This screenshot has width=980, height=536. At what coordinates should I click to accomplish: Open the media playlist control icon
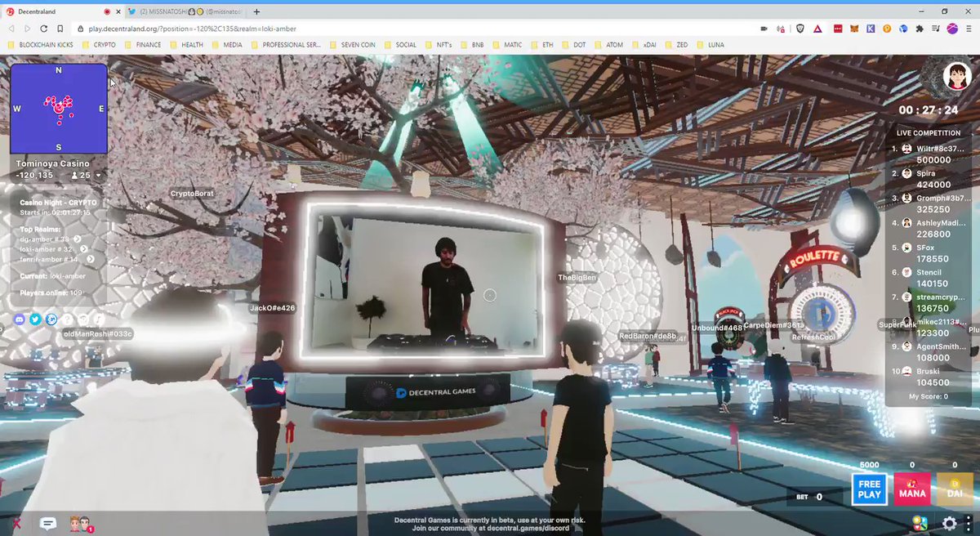coord(936,29)
